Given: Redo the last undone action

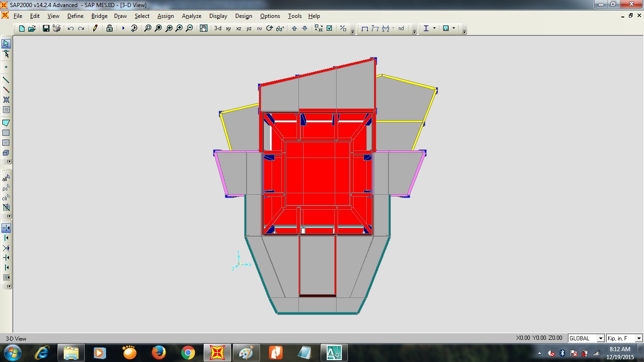Looking at the screenshot, I should click(x=81, y=28).
